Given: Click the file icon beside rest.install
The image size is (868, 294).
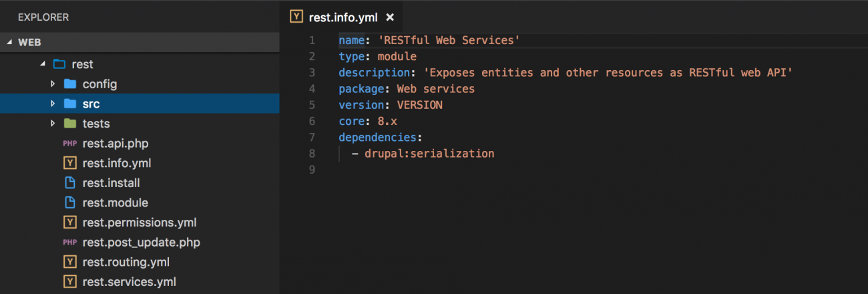Looking at the screenshot, I should pos(69,182).
